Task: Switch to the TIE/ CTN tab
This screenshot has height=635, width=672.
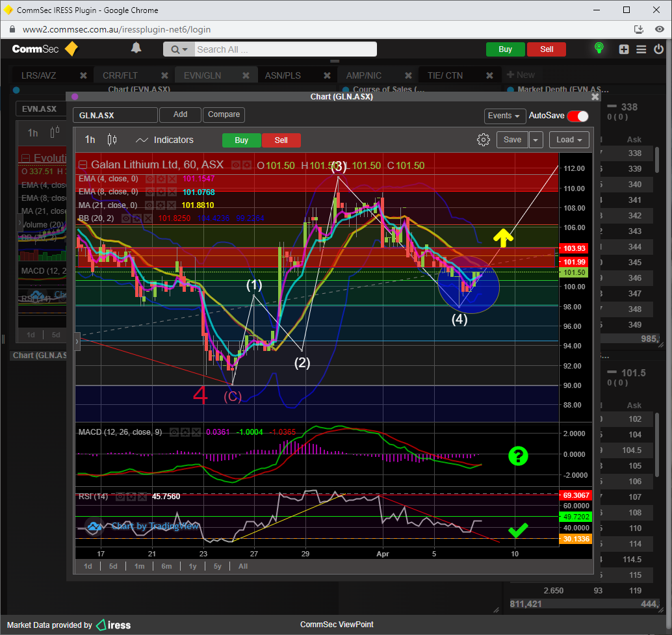Action: tap(445, 75)
